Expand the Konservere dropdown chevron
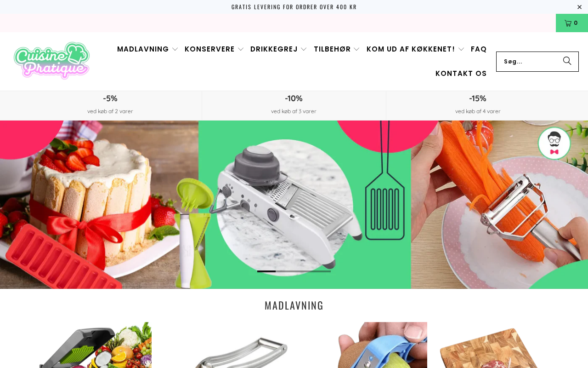This screenshot has width=588, height=368. (x=241, y=49)
